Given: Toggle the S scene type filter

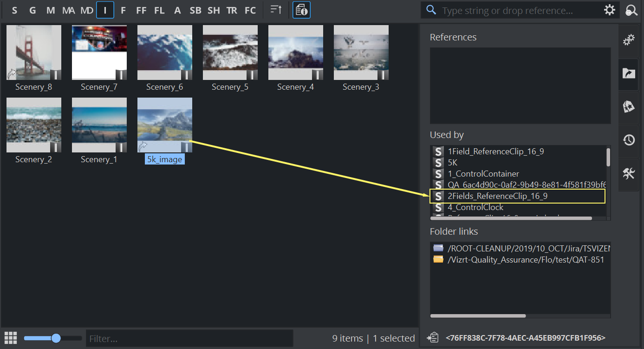Looking at the screenshot, I should pyautogui.click(x=15, y=10).
